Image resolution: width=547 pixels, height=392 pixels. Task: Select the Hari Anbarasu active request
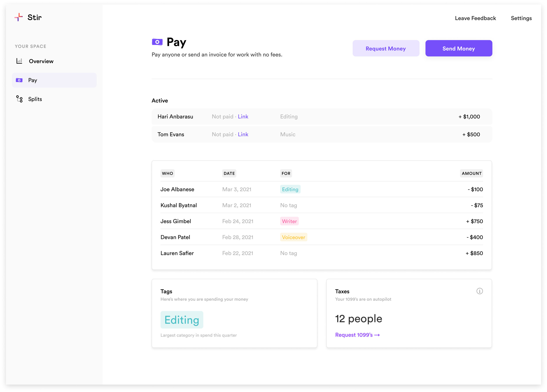point(322,117)
